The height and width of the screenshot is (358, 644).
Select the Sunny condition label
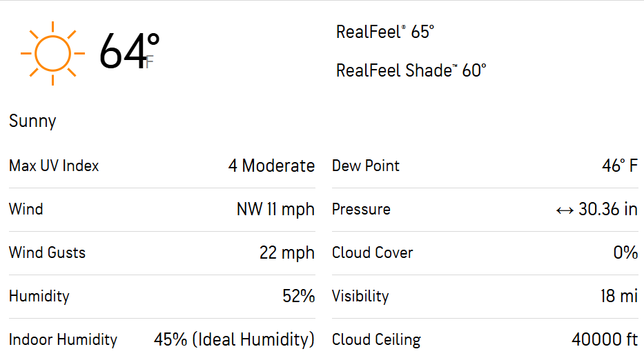click(x=32, y=121)
